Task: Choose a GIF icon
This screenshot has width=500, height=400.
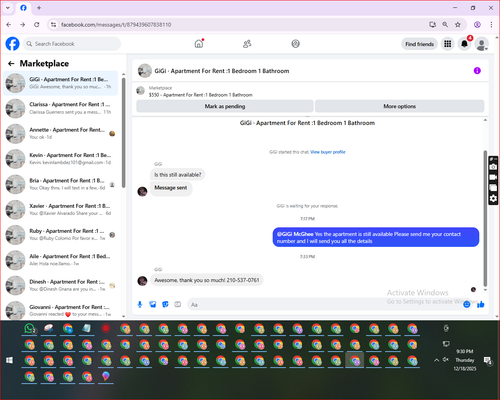Action: 178,304
